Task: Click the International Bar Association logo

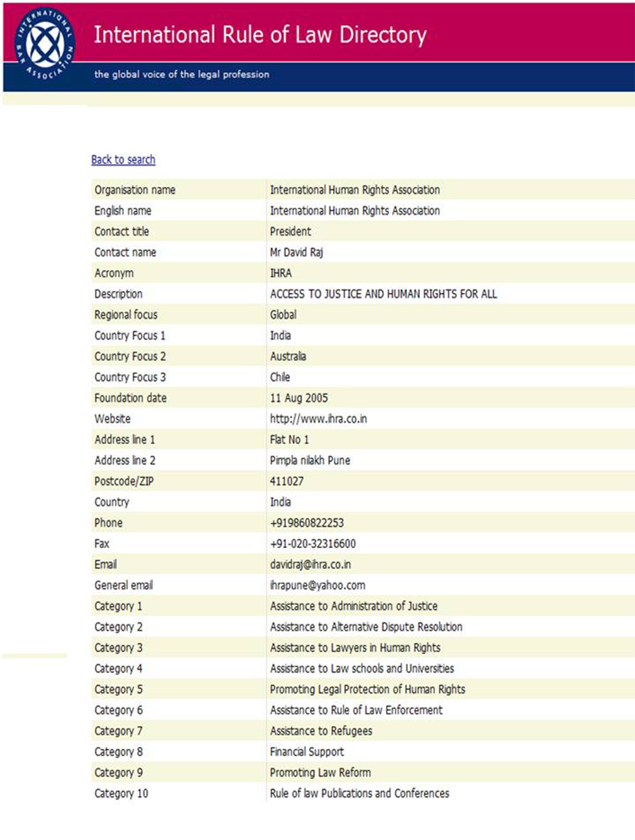Action: pos(45,44)
